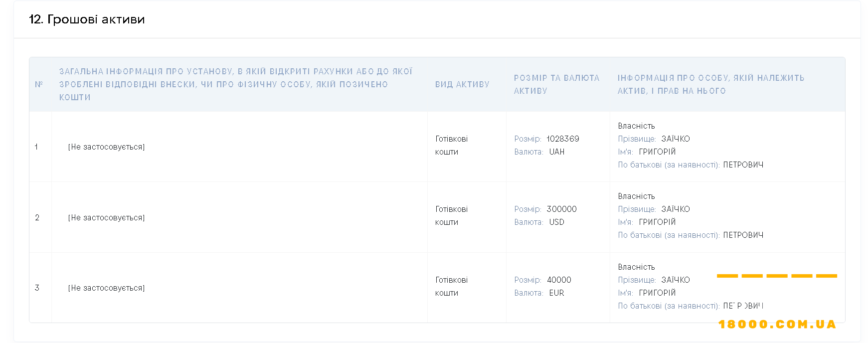Click the РОЗМІР ТА ВАЛЮТА АКТИВУ column header
The width and height of the screenshot is (868, 343).
(x=557, y=84)
